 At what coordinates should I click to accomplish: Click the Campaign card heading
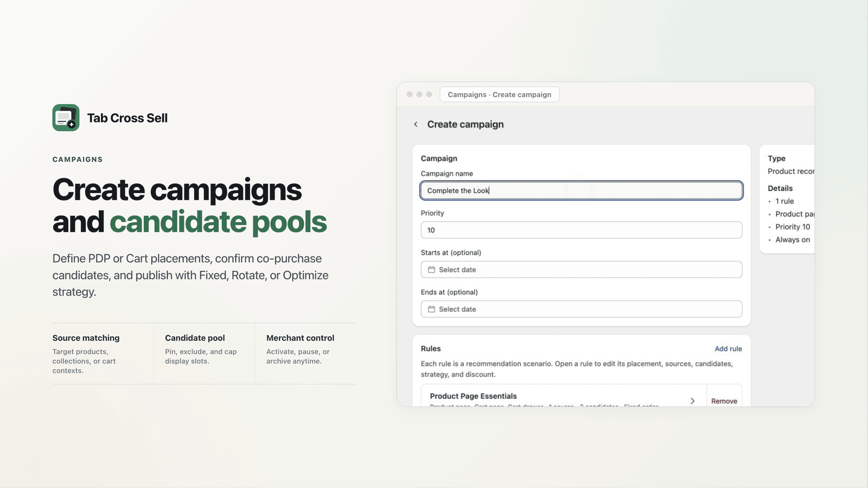439,158
